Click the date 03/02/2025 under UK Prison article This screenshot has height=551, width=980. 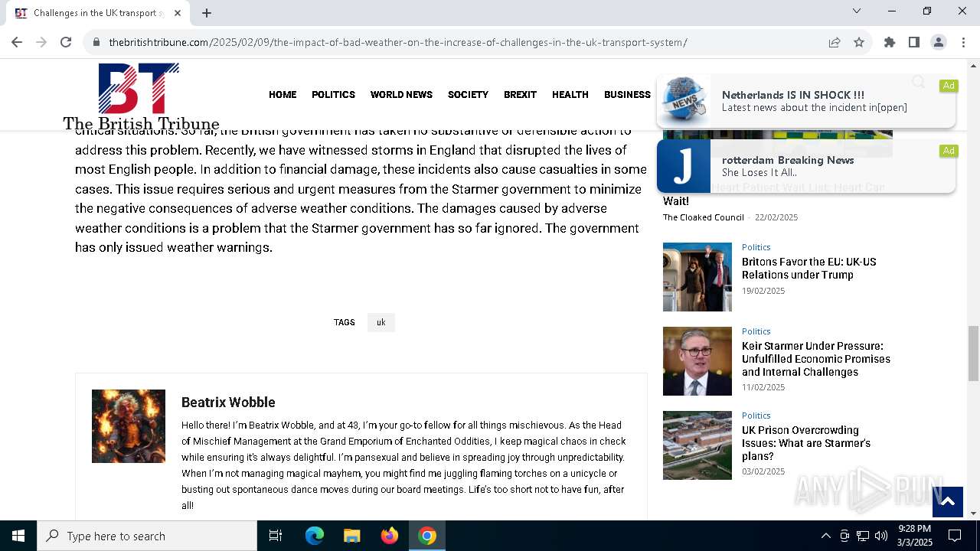[x=763, y=471]
